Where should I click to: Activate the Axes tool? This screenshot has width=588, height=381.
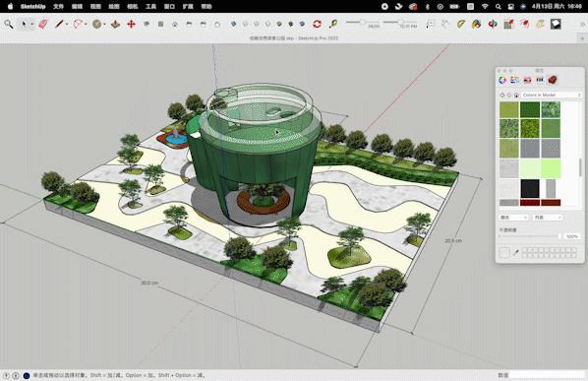pos(445,24)
